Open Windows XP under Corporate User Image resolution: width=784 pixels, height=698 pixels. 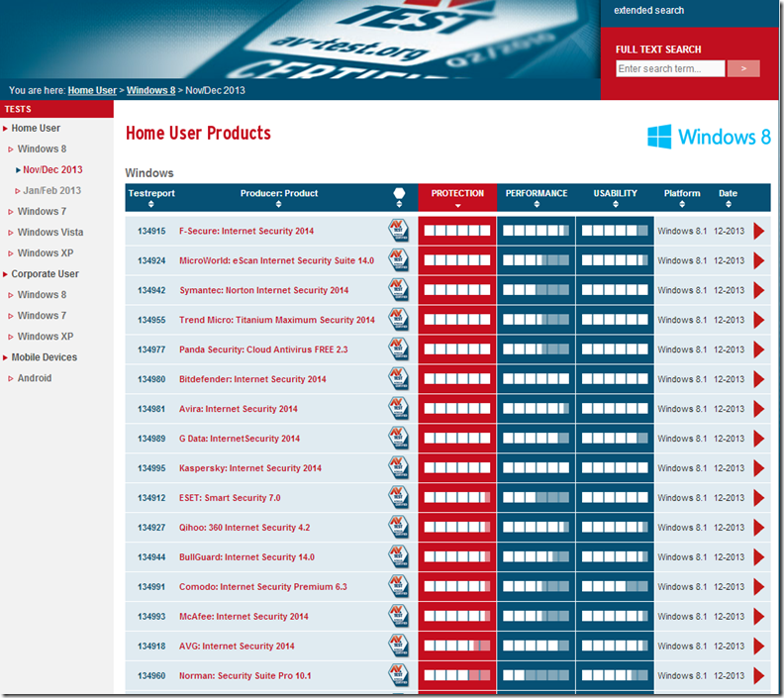(46, 337)
